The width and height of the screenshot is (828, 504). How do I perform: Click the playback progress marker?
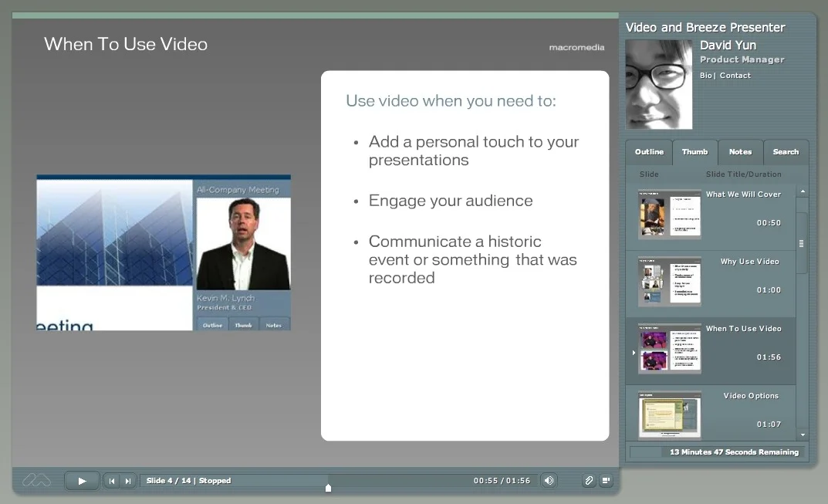pos(328,488)
